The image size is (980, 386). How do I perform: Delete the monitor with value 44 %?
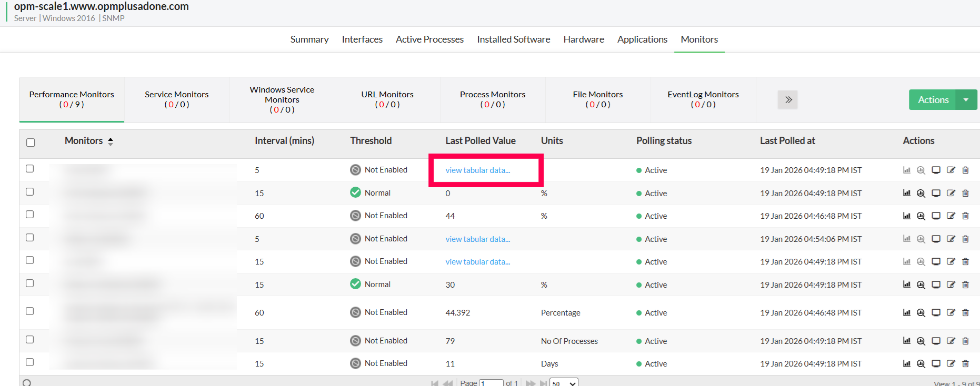965,216
